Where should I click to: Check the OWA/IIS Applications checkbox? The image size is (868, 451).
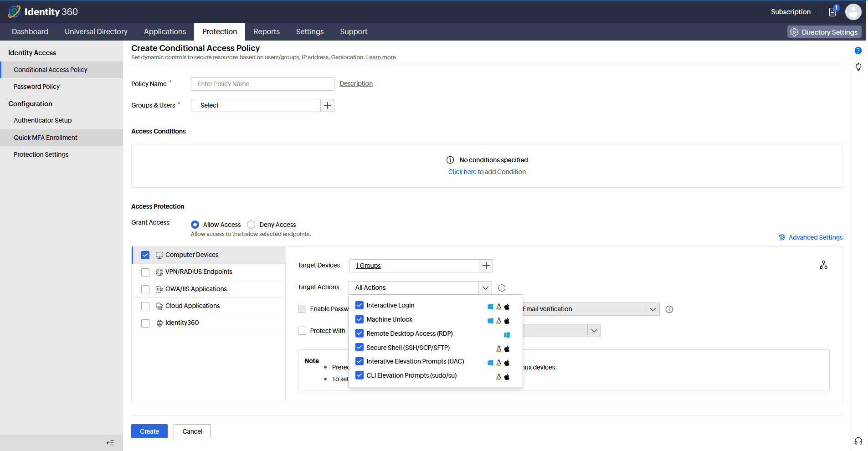pos(145,289)
